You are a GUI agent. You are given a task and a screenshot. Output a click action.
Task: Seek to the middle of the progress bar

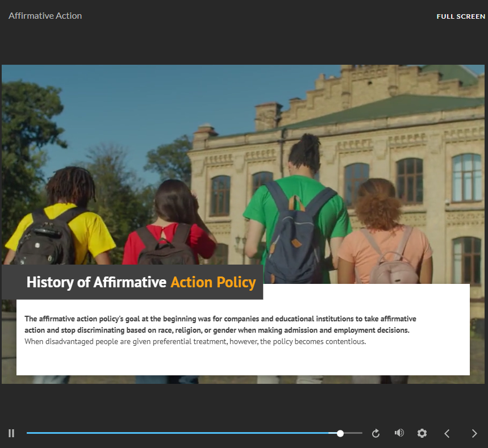click(x=194, y=433)
